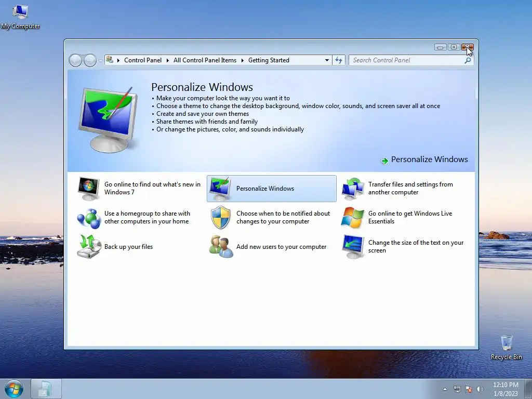This screenshot has height=399, width=532.
Task: Go back with the Back arrow button
Action: click(x=75, y=60)
